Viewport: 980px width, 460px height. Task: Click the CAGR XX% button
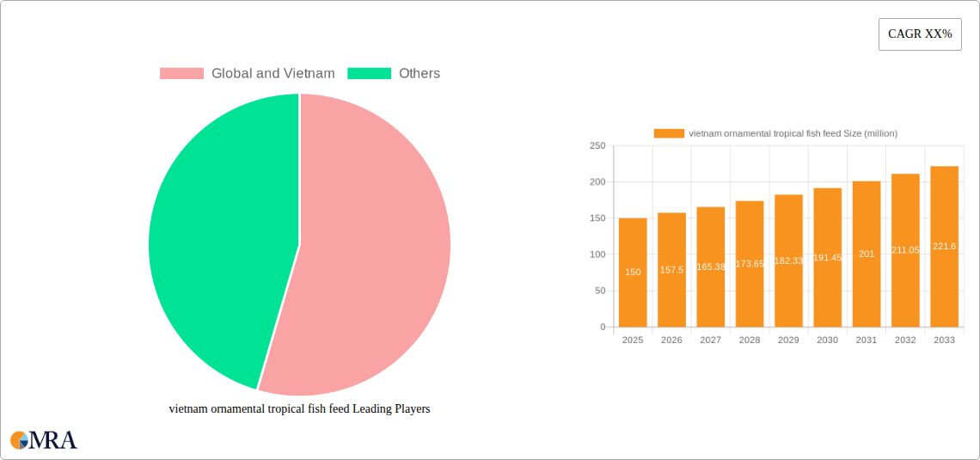920,34
